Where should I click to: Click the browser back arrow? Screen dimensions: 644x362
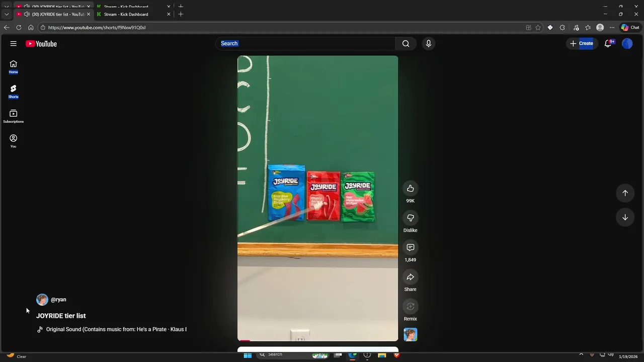coord(7,28)
